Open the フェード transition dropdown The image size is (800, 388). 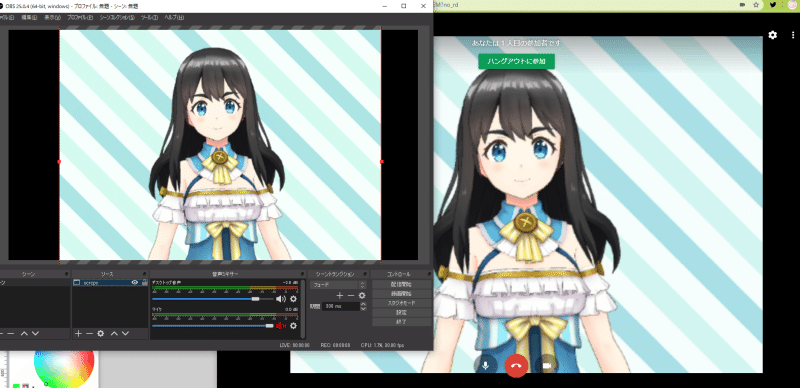pyautogui.click(x=338, y=284)
